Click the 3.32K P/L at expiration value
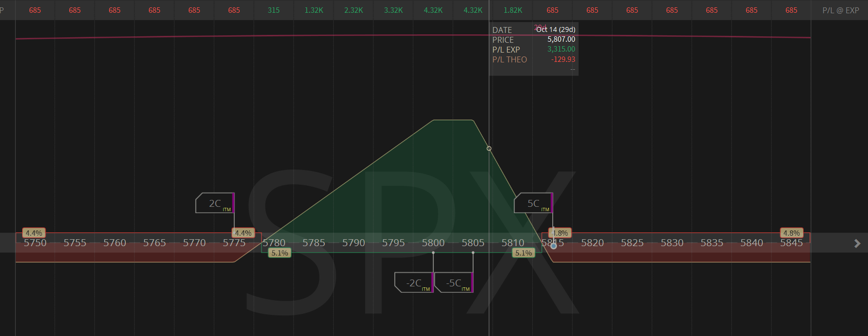This screenshot has width=868, height=336. coord(393,10)
